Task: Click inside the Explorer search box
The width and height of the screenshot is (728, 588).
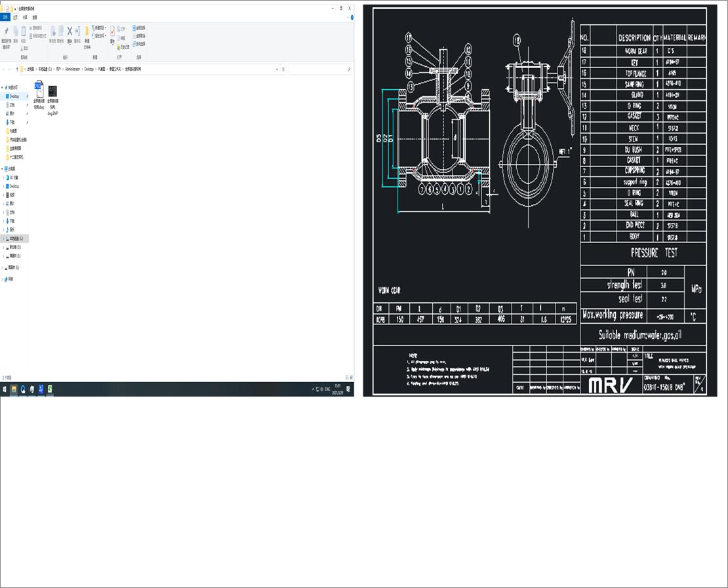Action: (x=320, y=69)
